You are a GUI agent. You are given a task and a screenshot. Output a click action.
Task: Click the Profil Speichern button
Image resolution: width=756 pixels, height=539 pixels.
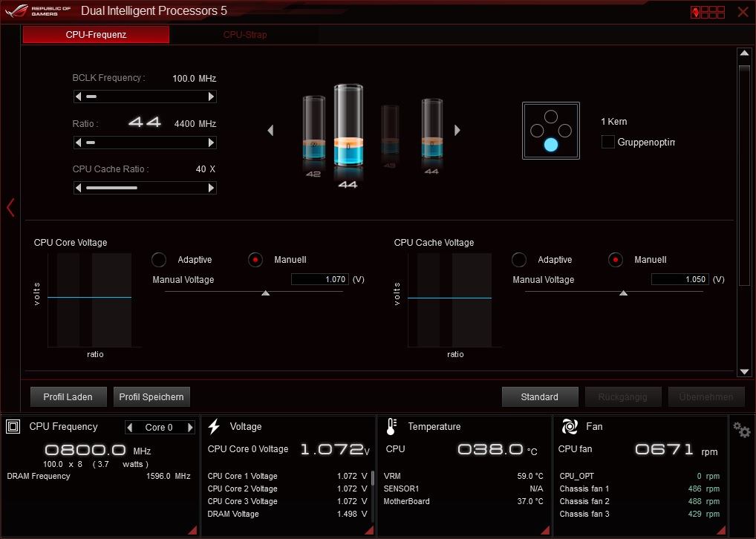[x=151, y=396]
